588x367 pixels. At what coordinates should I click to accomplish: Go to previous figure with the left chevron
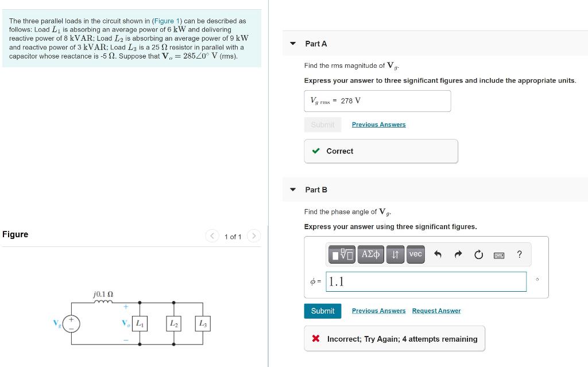click(212, 235)
